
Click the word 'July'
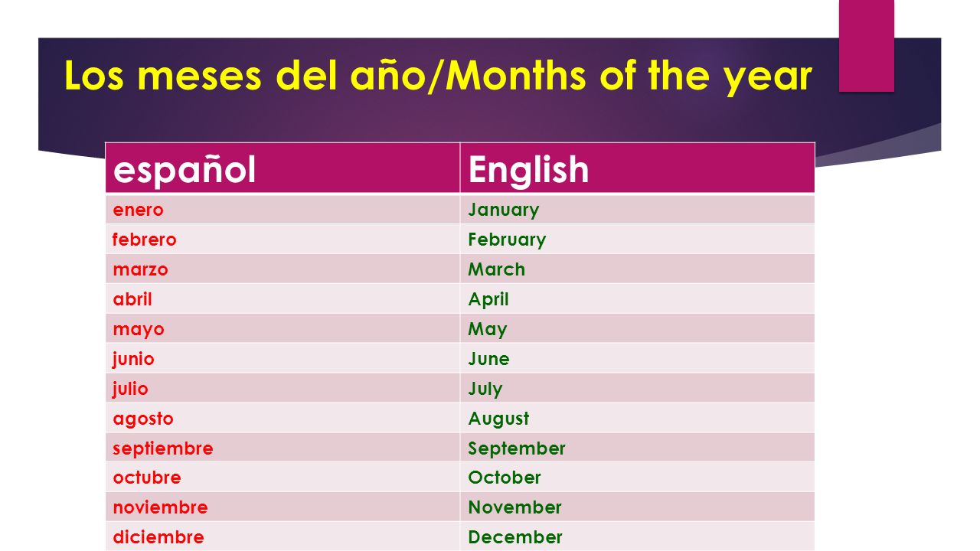[x=485, y=389]
